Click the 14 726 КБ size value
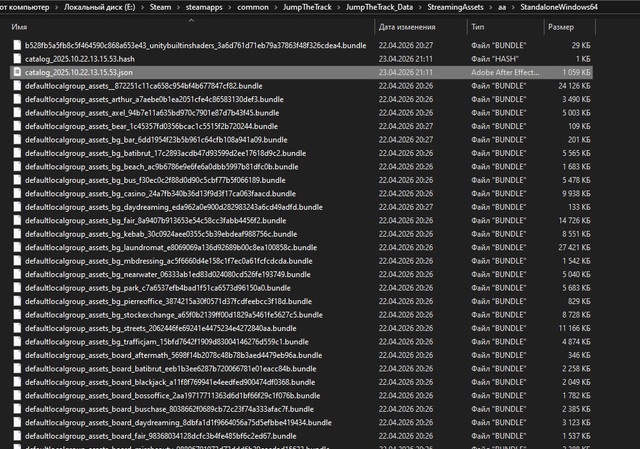The height and width of the screenshot is (449, 640). point(574,220)
